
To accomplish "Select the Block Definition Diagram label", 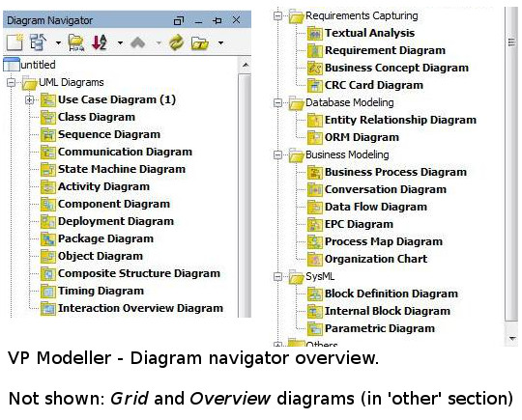I will [x=391, y=294].
